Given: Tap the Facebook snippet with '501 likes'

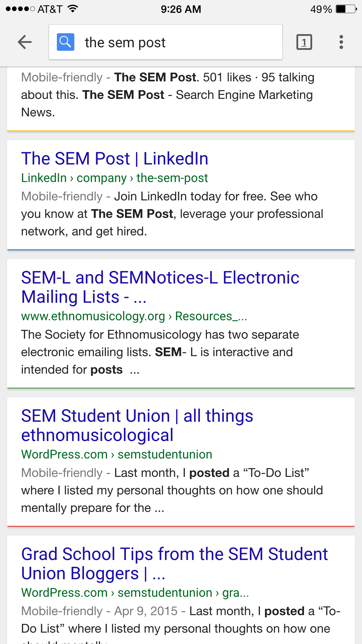Looking at the screenshot, I should click(x=168, y=94).
